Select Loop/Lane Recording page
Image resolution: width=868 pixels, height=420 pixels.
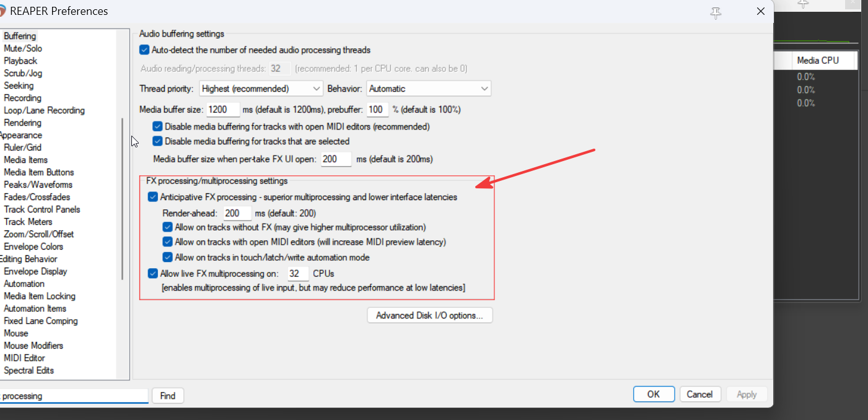click(44, 110)
